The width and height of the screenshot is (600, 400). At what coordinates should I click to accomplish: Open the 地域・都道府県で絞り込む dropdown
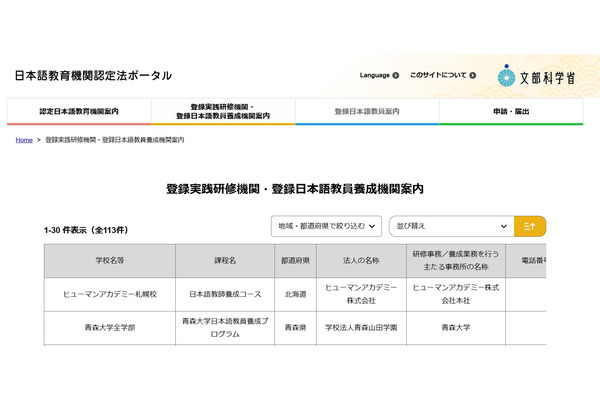pyautogui.click(x=326, y=226)
